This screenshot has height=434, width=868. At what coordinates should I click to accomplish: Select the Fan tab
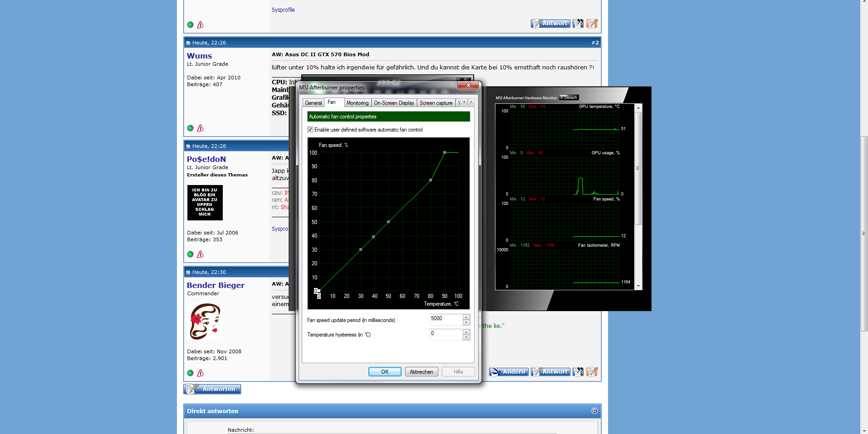334,102
